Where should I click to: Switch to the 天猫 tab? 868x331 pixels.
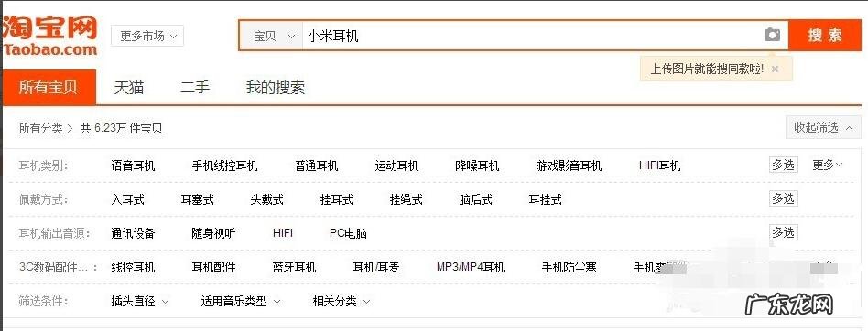coord(129,87)
